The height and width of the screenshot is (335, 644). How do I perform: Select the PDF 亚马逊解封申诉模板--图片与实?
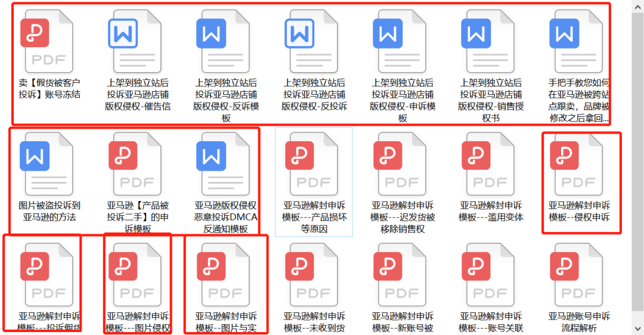[226, 287]
